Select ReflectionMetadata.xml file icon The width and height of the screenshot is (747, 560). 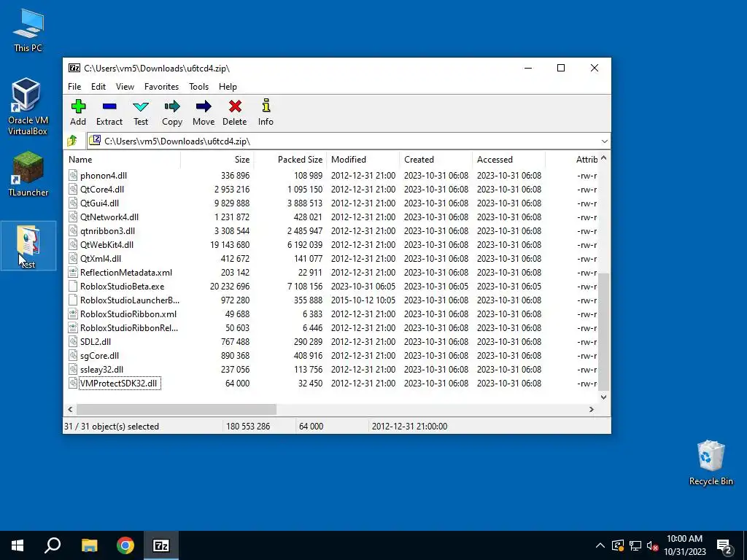click(72, 273)
